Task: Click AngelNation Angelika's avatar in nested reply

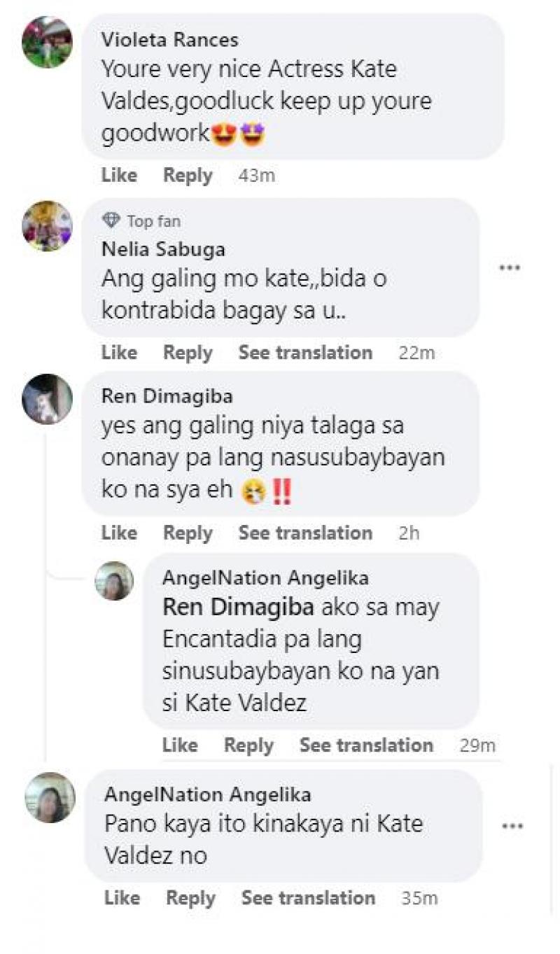Action: coord(114,581)
